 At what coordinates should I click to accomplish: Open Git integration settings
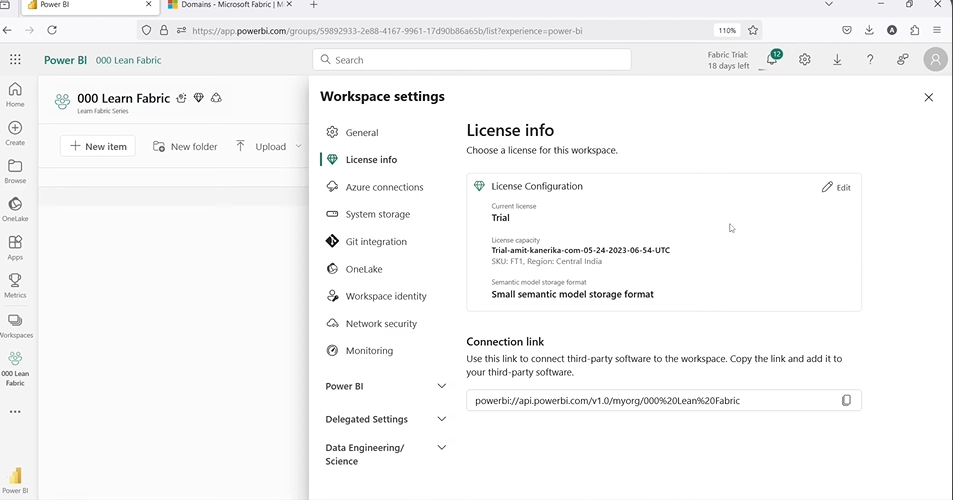coord(366,242)
